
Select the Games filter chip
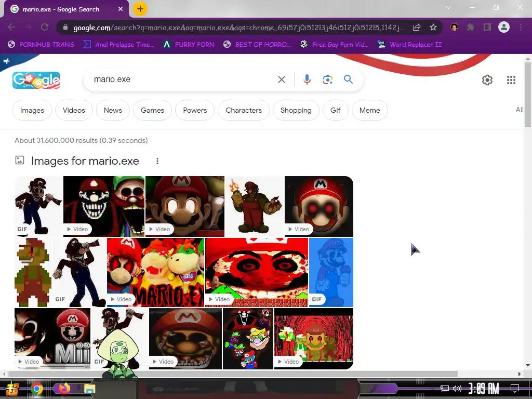click(x=152, y=110)
